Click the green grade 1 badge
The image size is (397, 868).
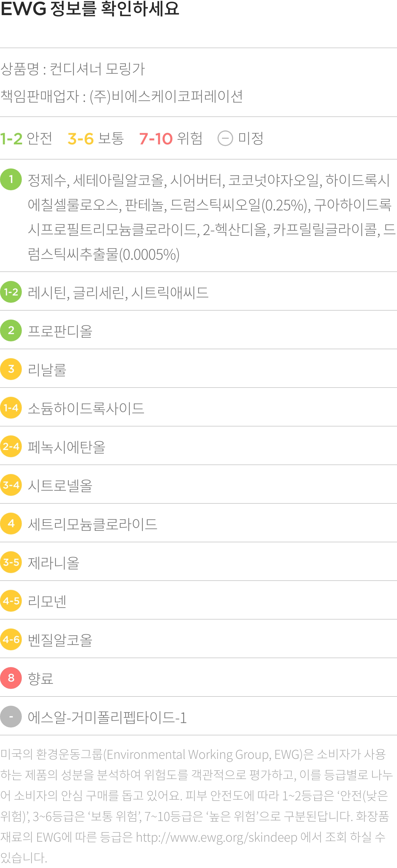pyautogui.click(x=11, y=179)
